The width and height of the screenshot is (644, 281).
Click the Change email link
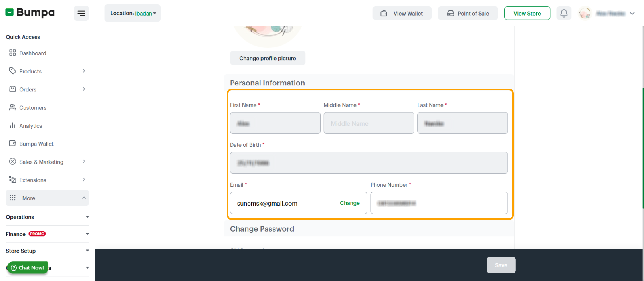(x=350, y=203)
